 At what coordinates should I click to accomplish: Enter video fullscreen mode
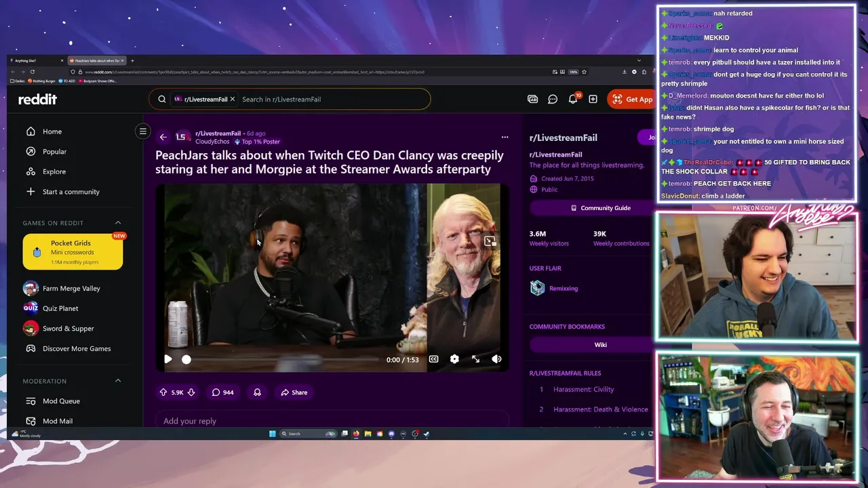click(x=475, y=359)
